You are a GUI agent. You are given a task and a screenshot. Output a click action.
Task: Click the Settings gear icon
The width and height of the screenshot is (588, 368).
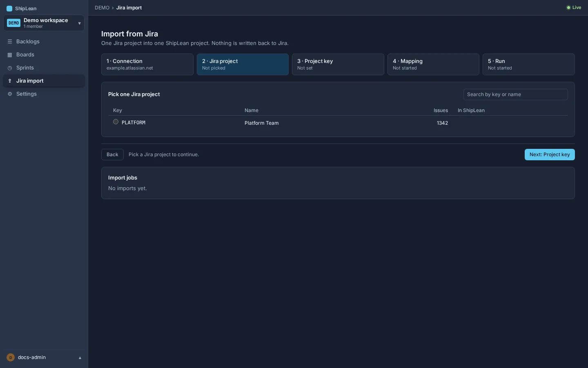coord(10,94)
